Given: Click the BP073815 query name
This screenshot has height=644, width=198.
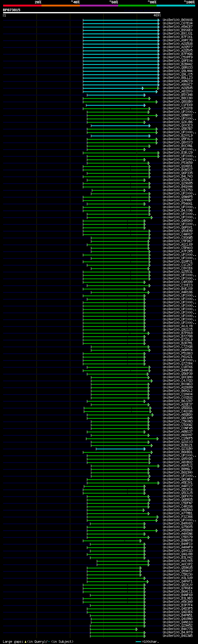Looking at the screenshot, I should pyautogui.click(x=12, y=10).
